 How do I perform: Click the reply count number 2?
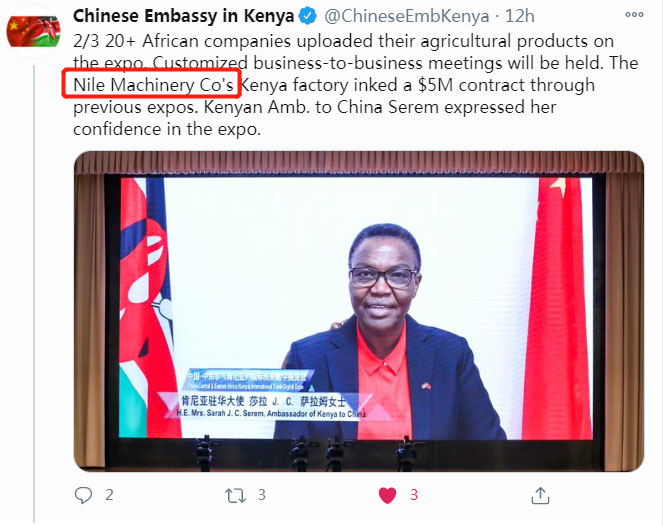point(109,495)
